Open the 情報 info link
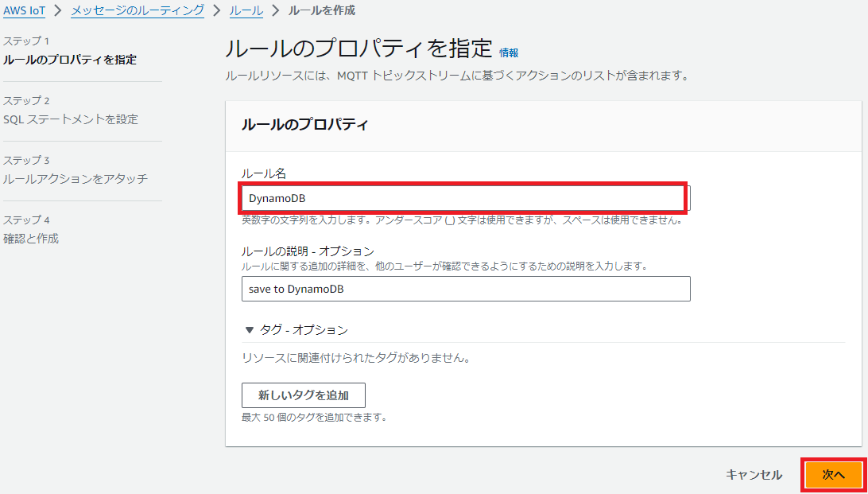 click(x=509, y=53)
